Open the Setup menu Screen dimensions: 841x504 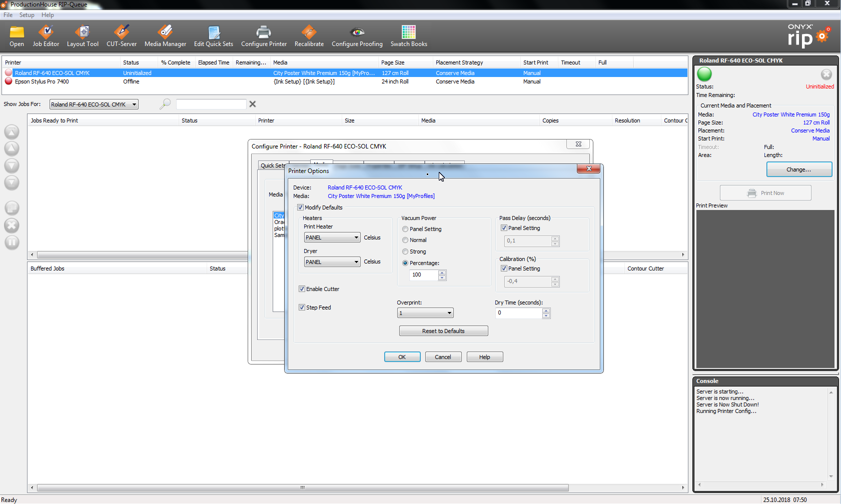(27, 15)
